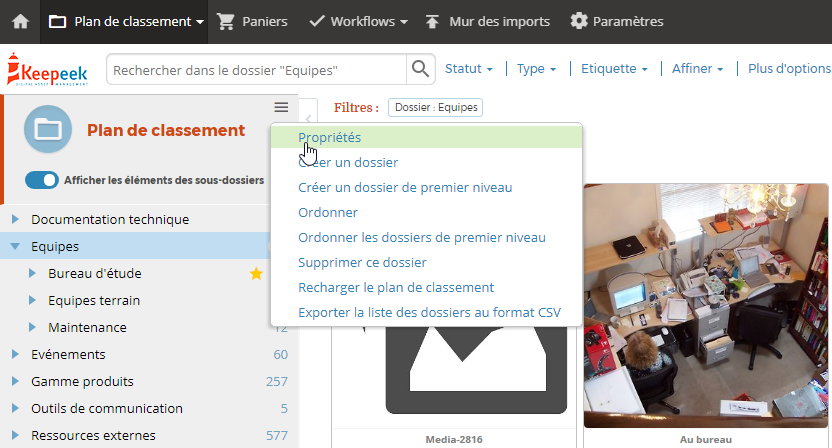Expand the Documentation technique folder
This screenshot has width=832, height=448.
[x=15, y=219]
